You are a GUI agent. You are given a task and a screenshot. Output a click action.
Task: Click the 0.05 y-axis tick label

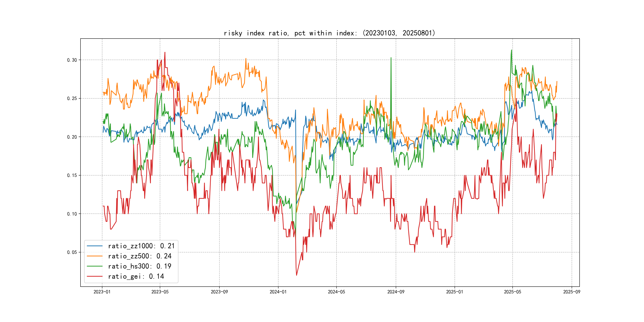(72, 252)
